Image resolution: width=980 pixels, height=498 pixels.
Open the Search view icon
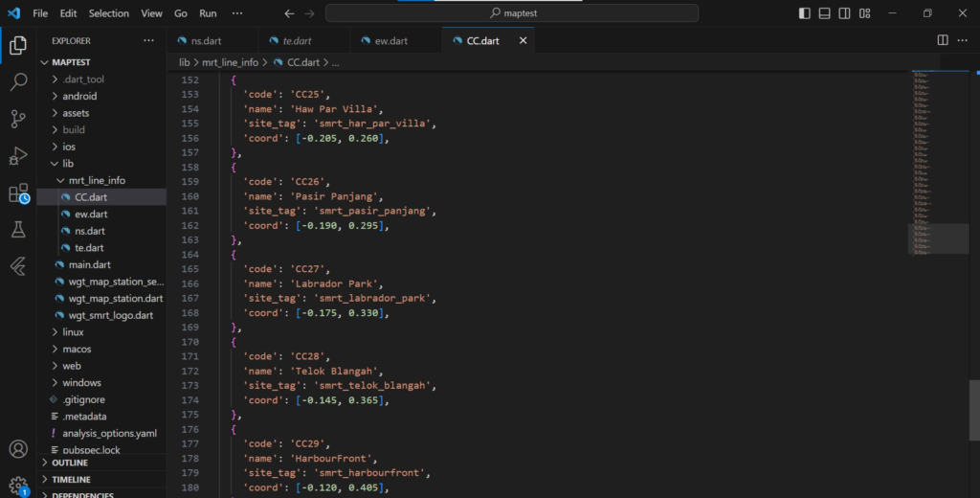tap(18, 82)
